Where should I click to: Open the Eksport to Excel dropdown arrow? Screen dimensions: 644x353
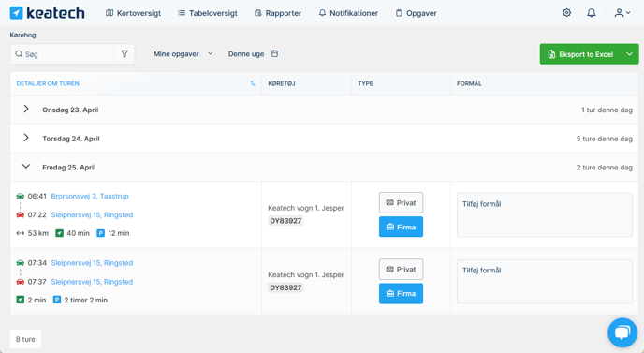pos(630,54)
